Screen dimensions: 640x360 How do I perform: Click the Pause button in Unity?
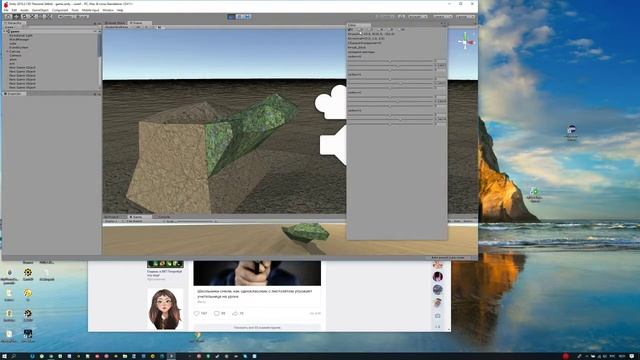[240, 17]
